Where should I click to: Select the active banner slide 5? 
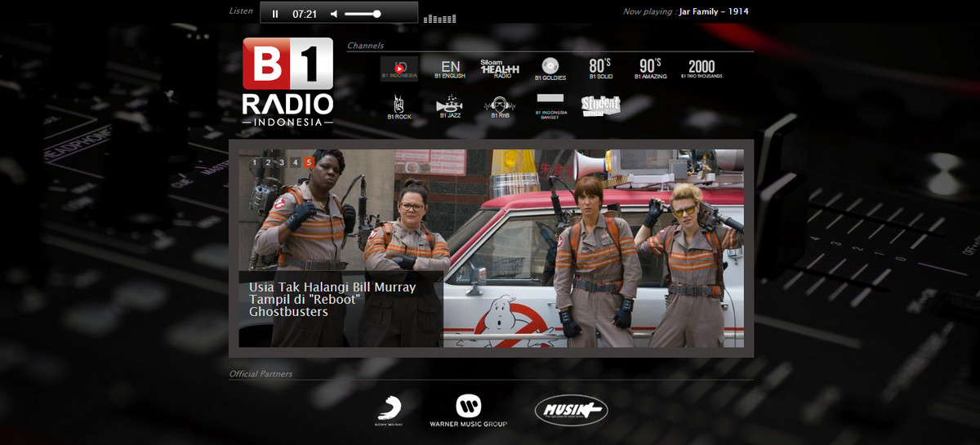(x=309, y=162)
